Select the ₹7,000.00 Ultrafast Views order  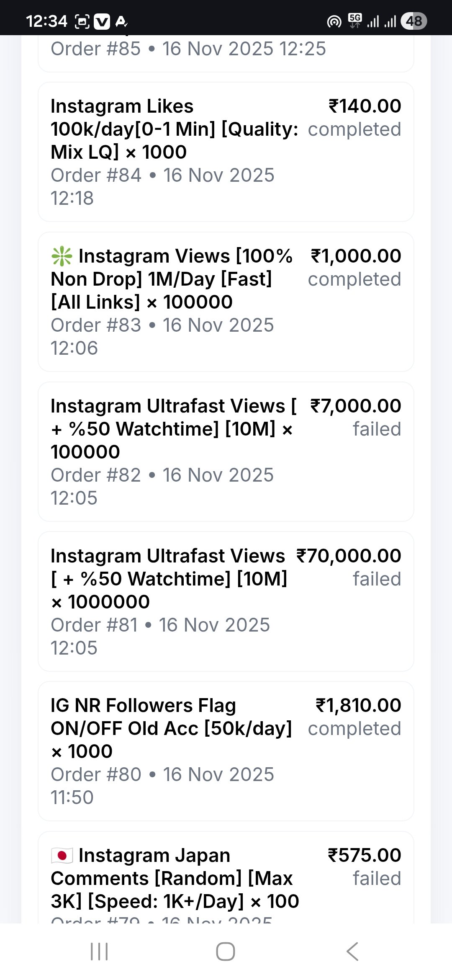(x=226, y=451)
